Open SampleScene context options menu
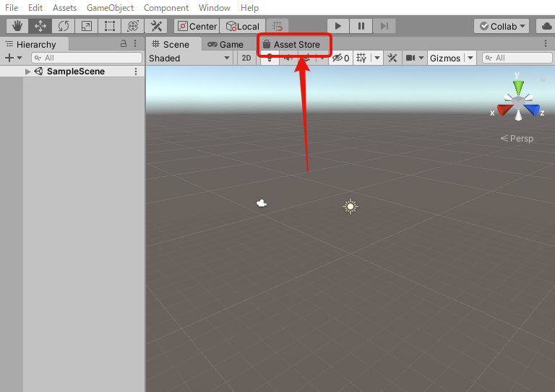 pos(136,71)
